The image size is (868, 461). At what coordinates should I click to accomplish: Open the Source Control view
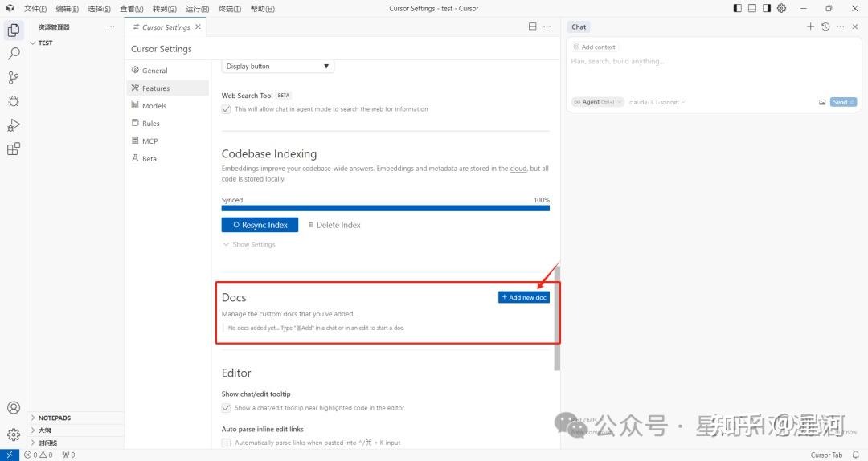pyautogui.click(x=14, y=77)
